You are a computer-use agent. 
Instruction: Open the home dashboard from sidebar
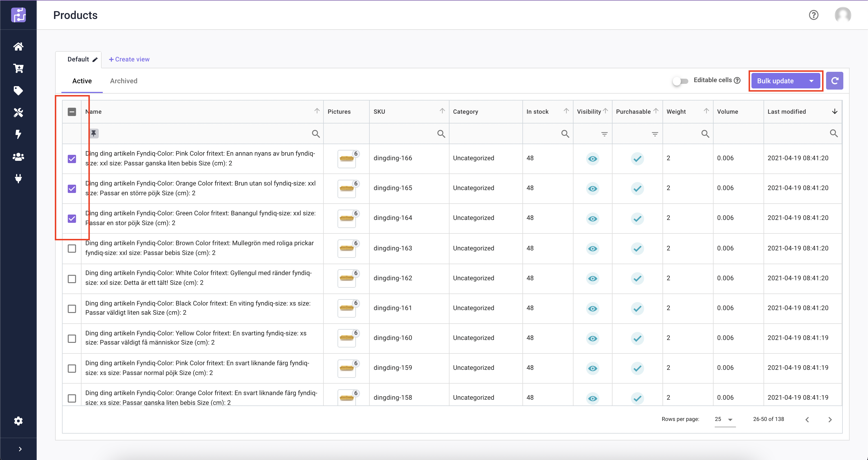tap(18, 47)
